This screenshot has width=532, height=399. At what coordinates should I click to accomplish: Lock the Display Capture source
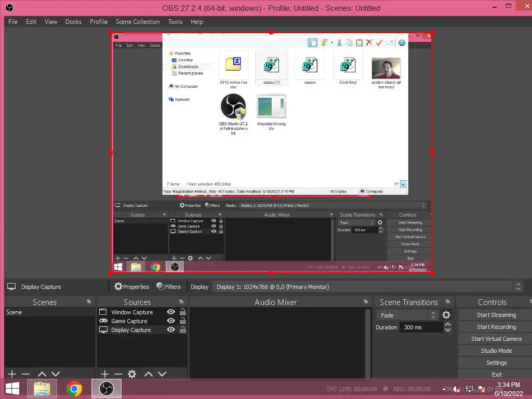tap(182, 329)
